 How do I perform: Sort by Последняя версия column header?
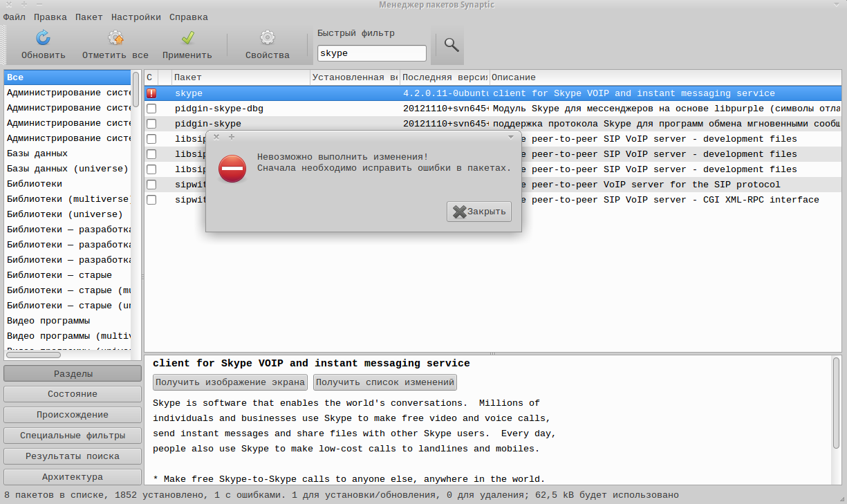coord(444,77)
